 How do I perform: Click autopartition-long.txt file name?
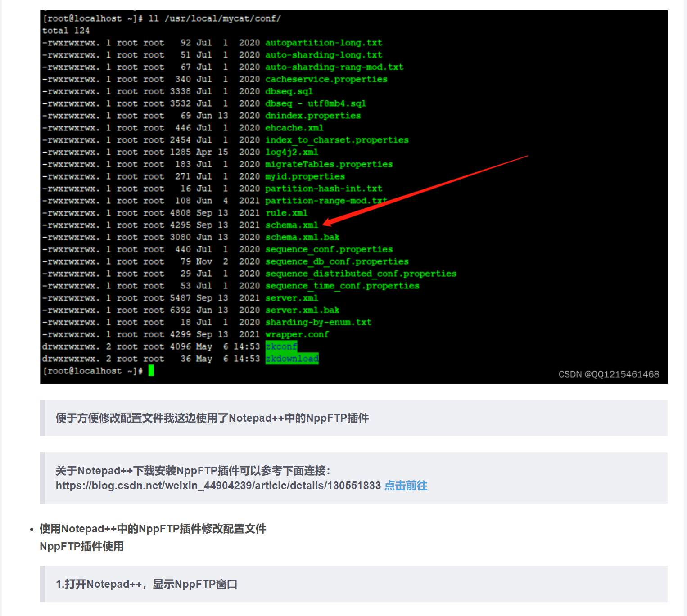click(x=324, y=43)
